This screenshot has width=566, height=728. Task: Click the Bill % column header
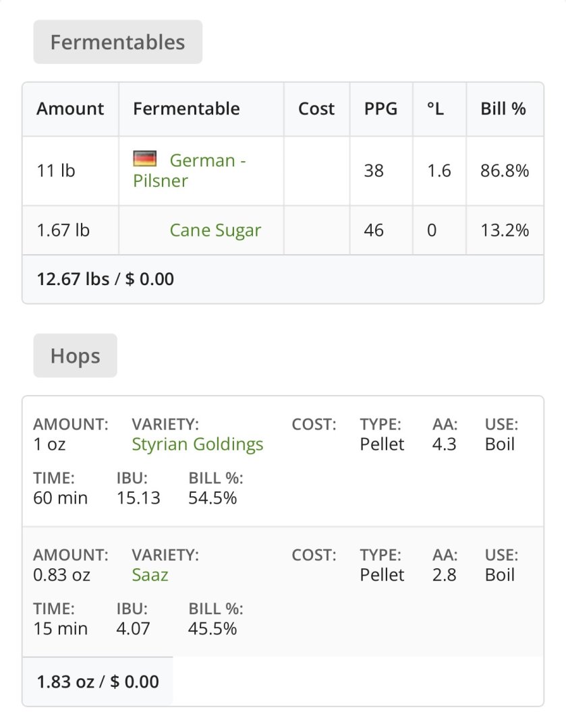pyautogui.click(x=503, y=109)
